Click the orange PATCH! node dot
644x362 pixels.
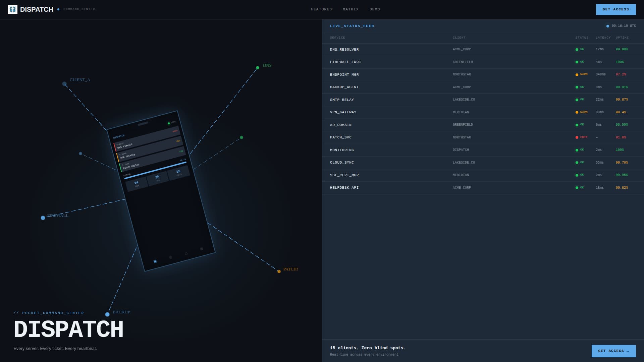click(279, 271)
